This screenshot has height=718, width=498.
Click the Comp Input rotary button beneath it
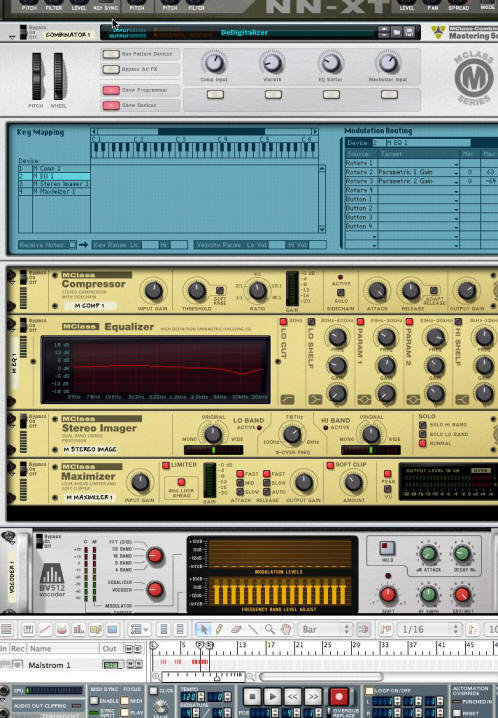click(x=215, y=95)
